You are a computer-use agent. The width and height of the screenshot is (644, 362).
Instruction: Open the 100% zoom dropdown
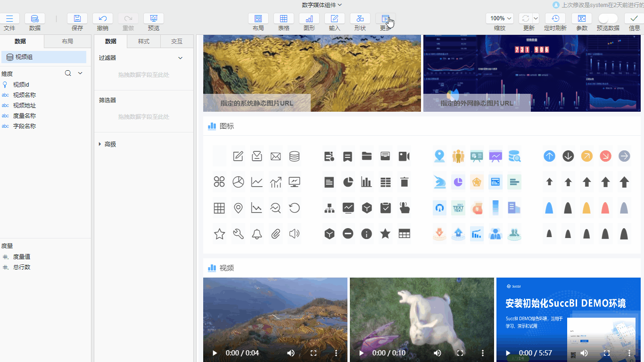[x=500, y=18]
